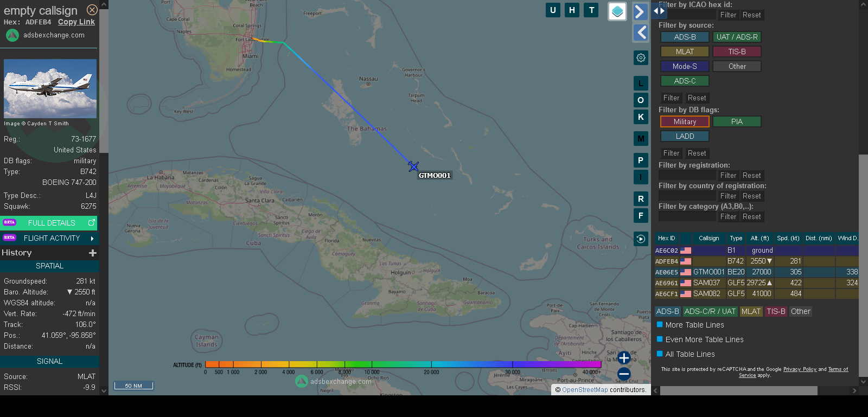Sort table by Callsign column

coord(709,238)
